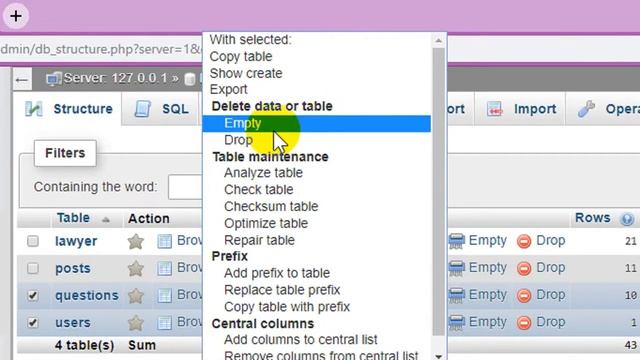Select Add prefix to table option

tap(316, 273)
